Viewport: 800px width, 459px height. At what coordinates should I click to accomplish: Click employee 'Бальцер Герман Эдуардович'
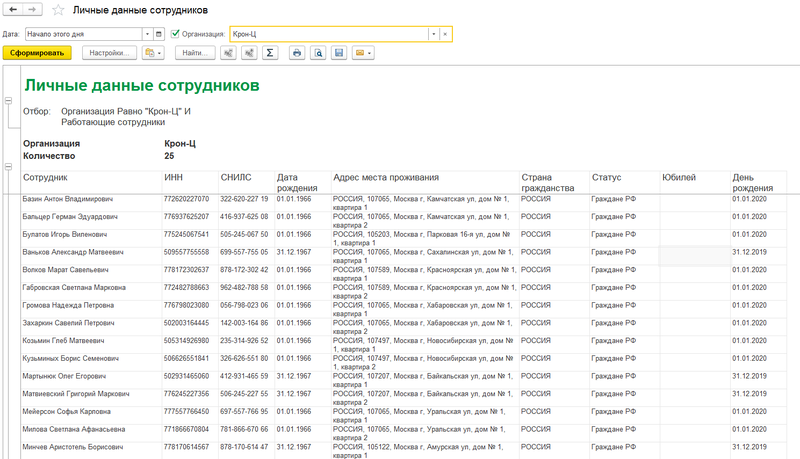tap(69, 217)
